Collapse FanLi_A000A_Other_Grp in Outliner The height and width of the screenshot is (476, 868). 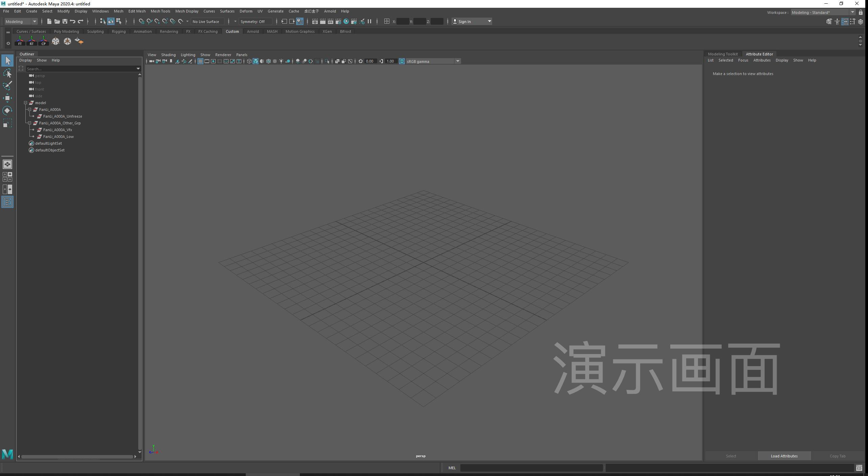[30, 123]
